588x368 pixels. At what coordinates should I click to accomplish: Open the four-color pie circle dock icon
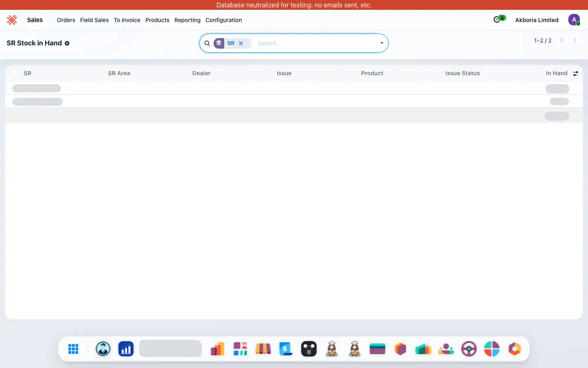[x=492, y=349]
